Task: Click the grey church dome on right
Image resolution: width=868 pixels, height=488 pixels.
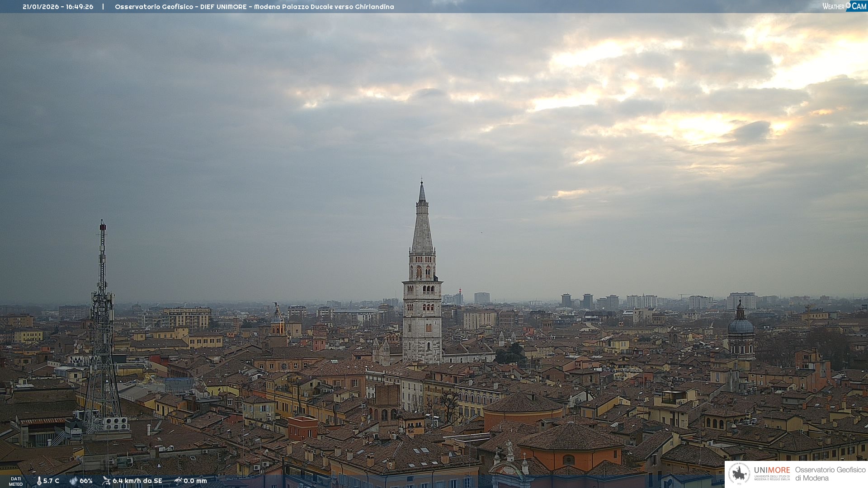Action: pyautogui.click(x=741, y=325)
